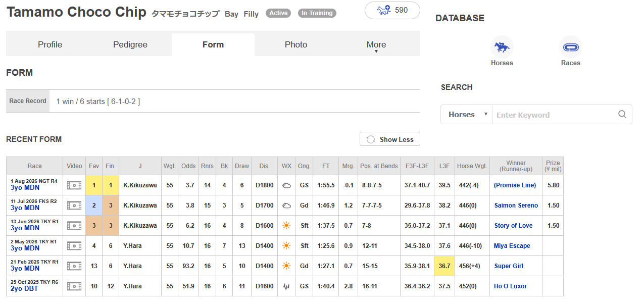Open winner Super Girl link
Screen dimensions: 644x308
coord(509,266)
